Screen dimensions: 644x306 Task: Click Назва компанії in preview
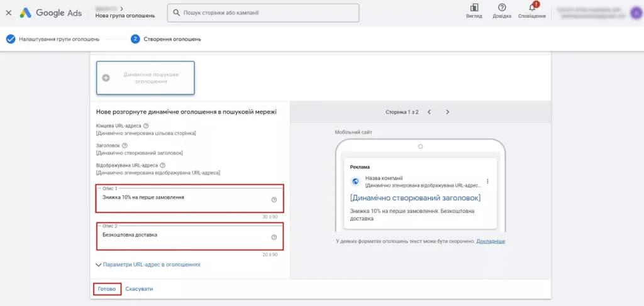pyautogui.click(x=384, y=178)
